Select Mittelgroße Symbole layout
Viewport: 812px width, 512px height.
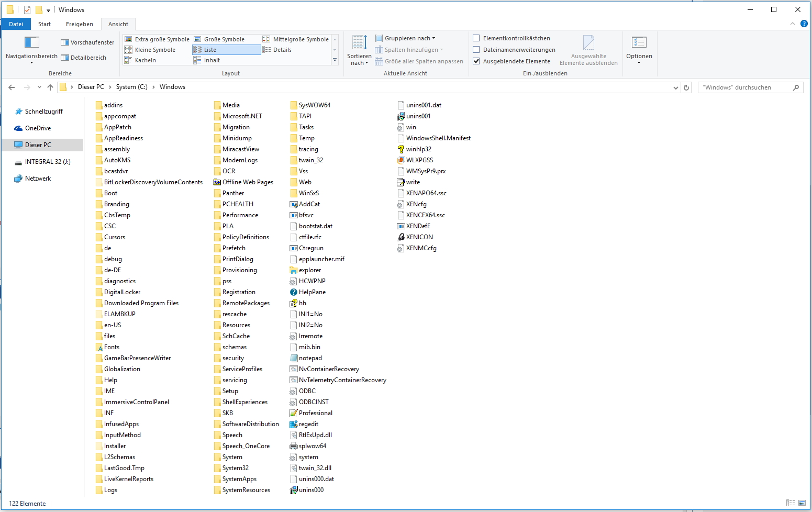(x=296, y=39)
